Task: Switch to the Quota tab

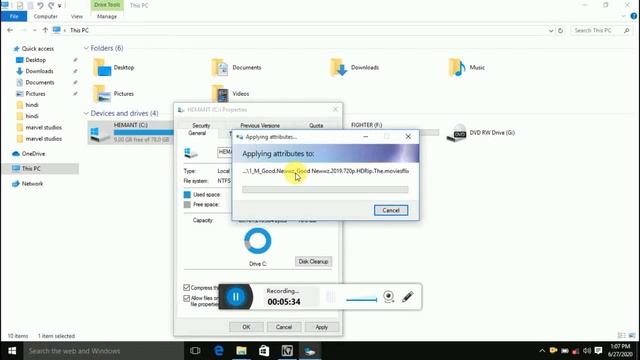Action: tap(316, 126)
